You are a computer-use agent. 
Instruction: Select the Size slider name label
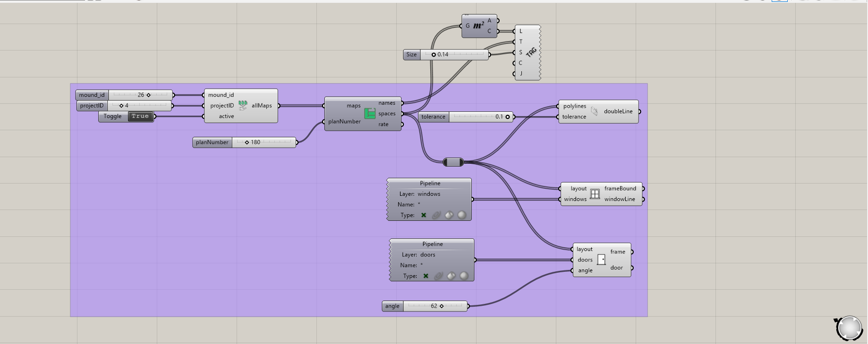412,55
